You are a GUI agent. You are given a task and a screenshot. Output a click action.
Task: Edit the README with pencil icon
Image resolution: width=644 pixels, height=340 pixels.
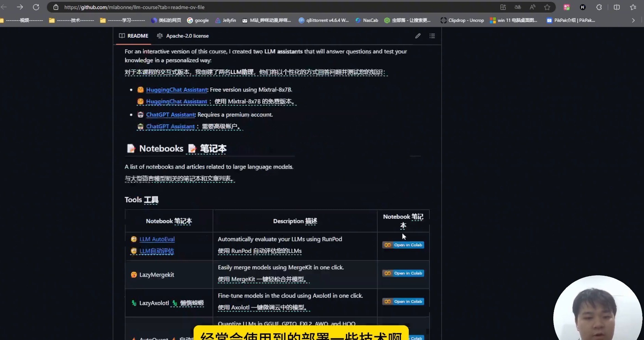[418, 36]
